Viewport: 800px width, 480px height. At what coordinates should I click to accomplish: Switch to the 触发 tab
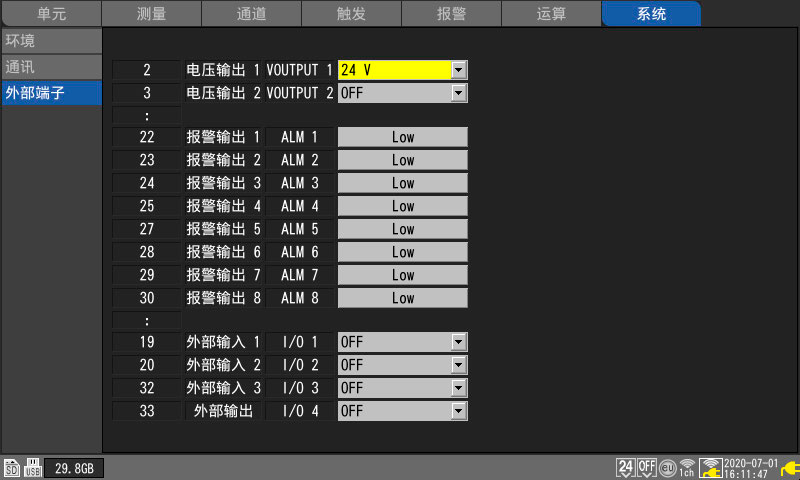click(x=351, y=14)
